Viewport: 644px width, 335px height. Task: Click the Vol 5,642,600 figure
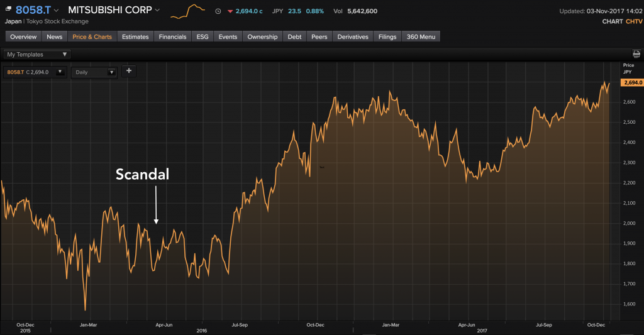[355, 11]
